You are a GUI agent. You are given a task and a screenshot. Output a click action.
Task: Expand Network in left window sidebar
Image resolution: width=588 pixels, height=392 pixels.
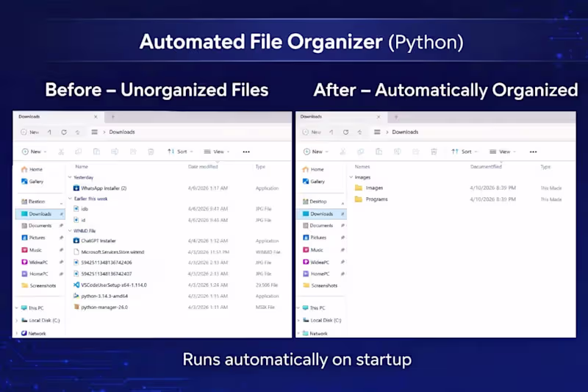click(x=16, y=333)
